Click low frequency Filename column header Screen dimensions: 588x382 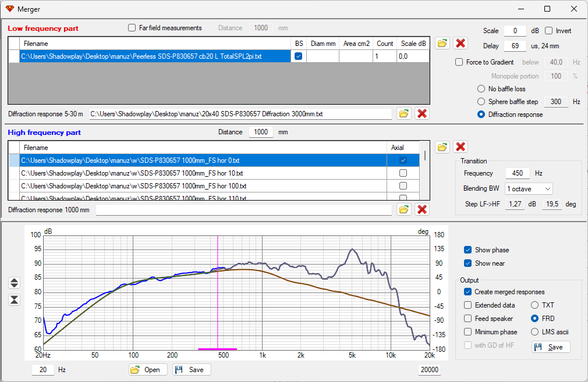coord(155,44)
